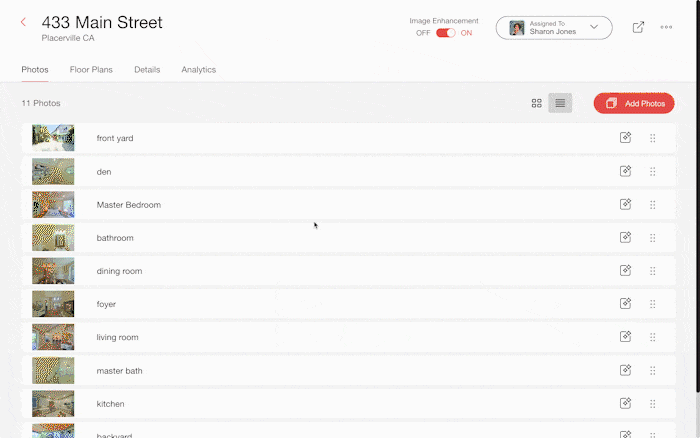Click the drag handle for kitchen row
Viewport: 700px width, 438px height.
click(653, 403)
